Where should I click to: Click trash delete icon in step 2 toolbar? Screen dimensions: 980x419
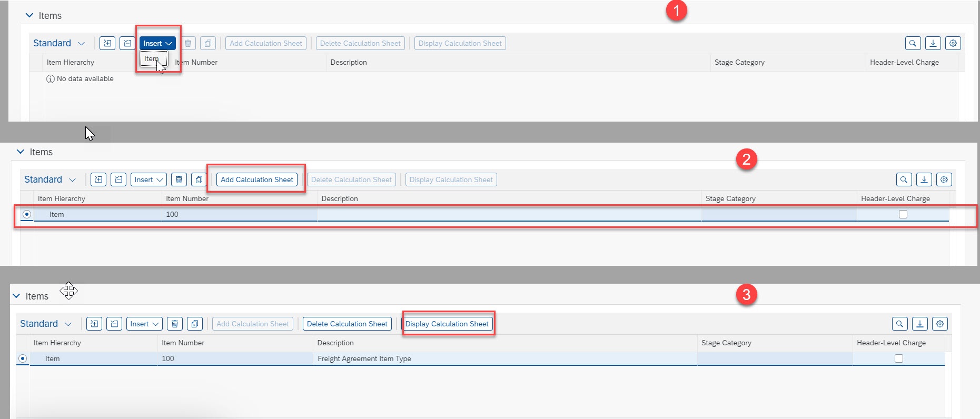coord(179,179)
